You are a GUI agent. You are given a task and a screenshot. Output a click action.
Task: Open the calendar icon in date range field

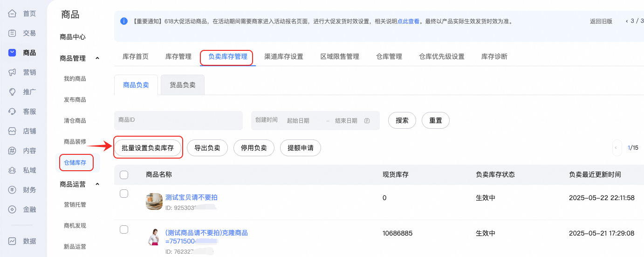tap(367, 120)
